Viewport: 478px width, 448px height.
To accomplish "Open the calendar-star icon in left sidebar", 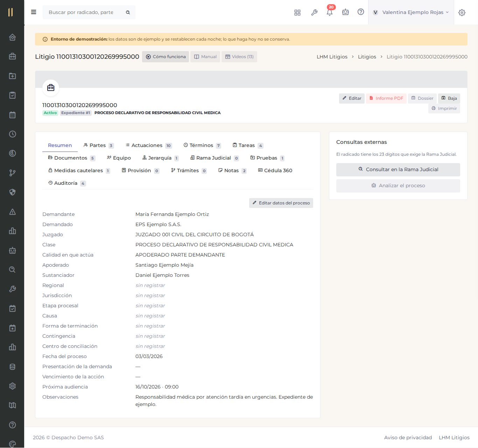I will click(x=12, y=328).
